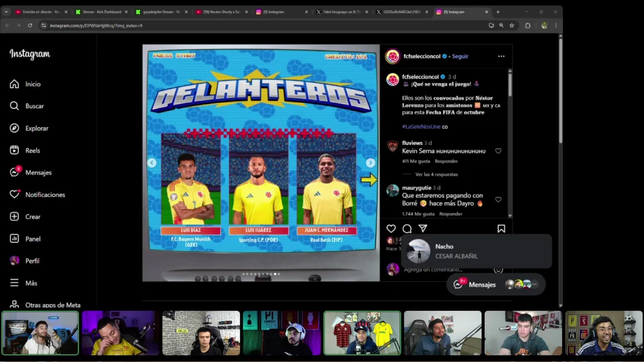
Task: Open the floating Mensajes pill
Action: (496, 285)
